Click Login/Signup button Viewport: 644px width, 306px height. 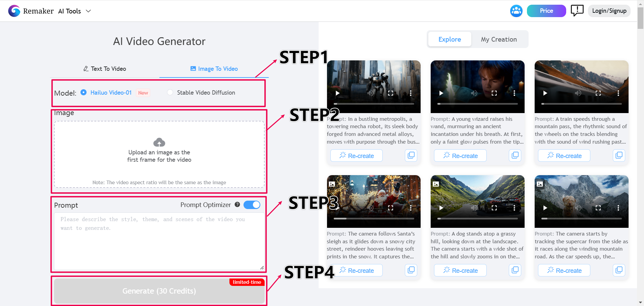609,11
